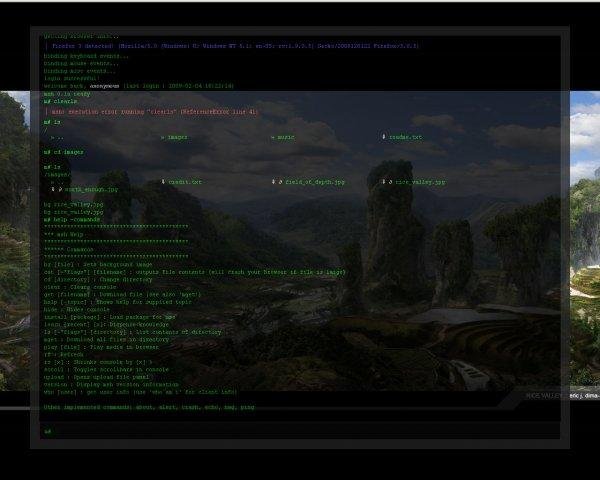Screen dimensions: 600x480
Task: Select the 'msh 0.1a ready' line
Action: 67,94
